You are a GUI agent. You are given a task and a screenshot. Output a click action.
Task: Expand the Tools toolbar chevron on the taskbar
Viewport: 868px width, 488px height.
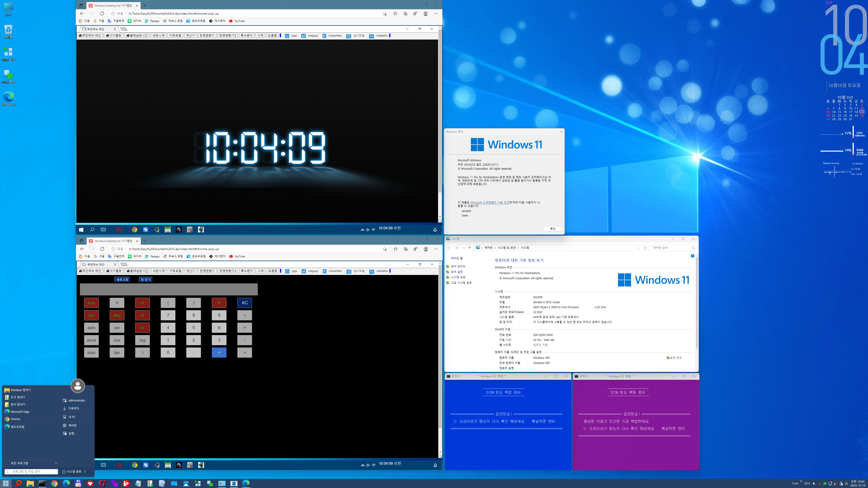coord(801,482)
